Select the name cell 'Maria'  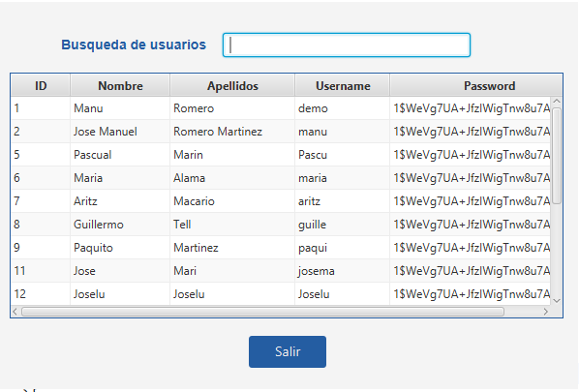pos(120,178)
